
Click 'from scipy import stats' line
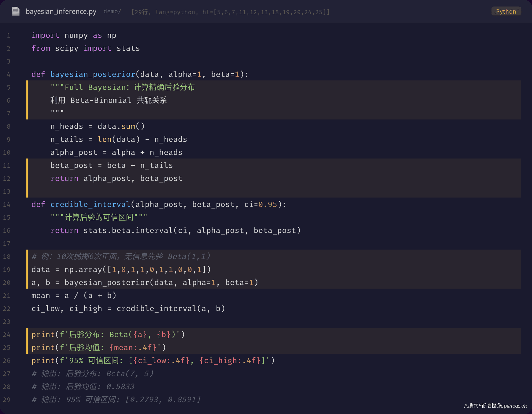pyautogui.click(x=86, y=48)
